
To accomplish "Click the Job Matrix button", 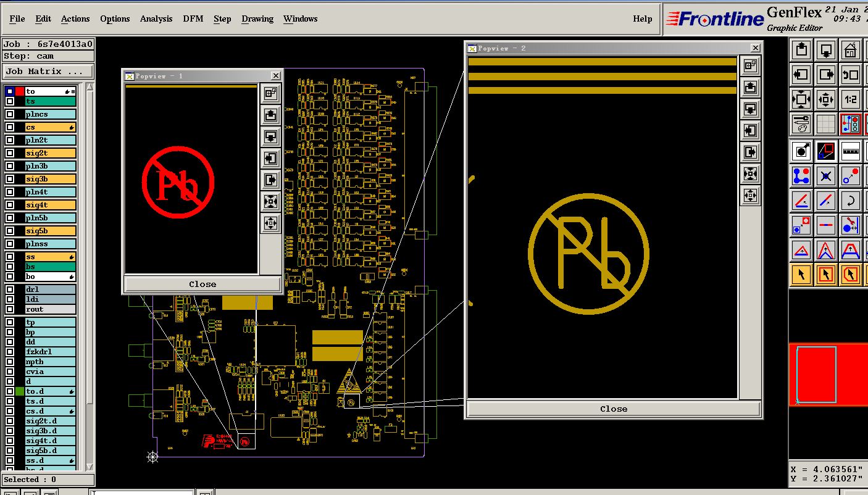I will tap(48, 71).
